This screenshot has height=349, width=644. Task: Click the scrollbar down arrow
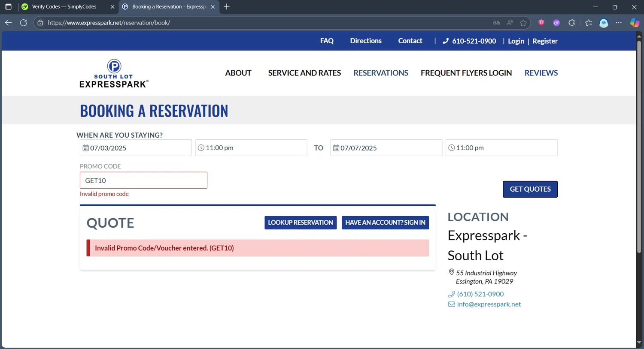coord(639,343)
